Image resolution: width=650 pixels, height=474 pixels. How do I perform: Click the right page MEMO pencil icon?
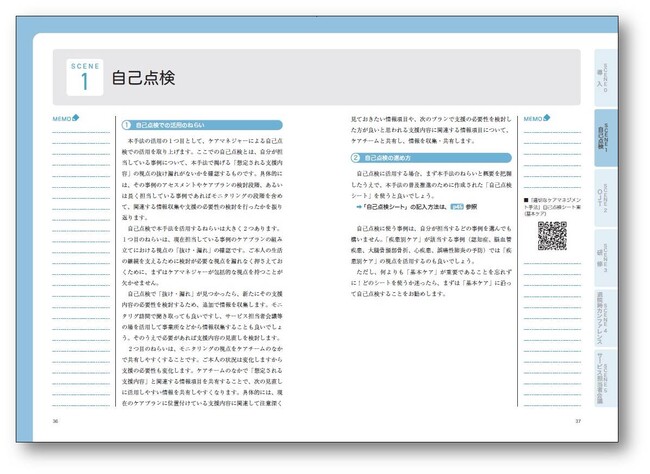(x=547, y=118)
